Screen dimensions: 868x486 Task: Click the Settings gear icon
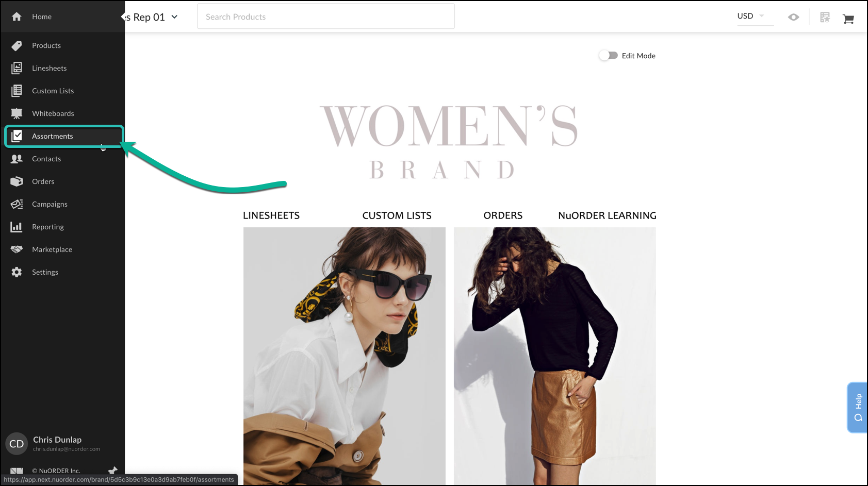click(x=17, y=272)
